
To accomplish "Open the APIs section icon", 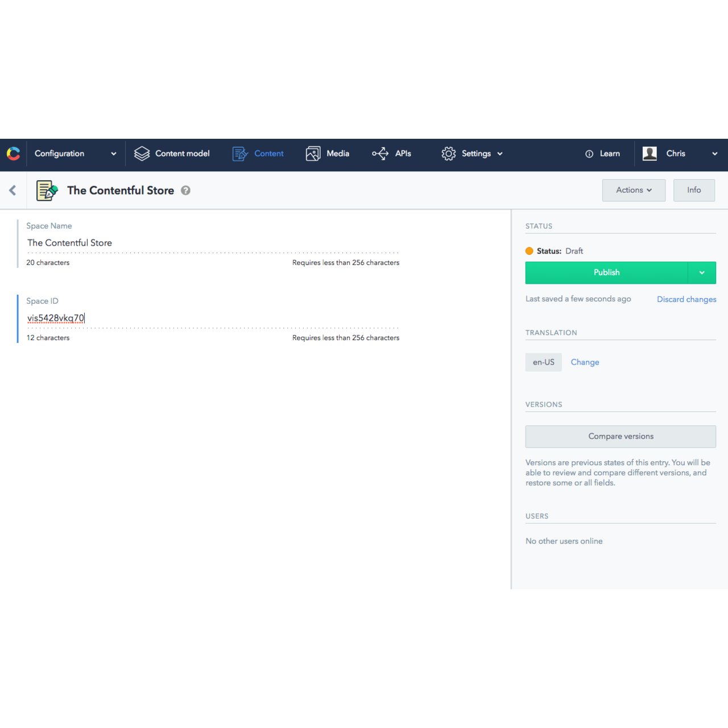I will click(x=379, y=154).
